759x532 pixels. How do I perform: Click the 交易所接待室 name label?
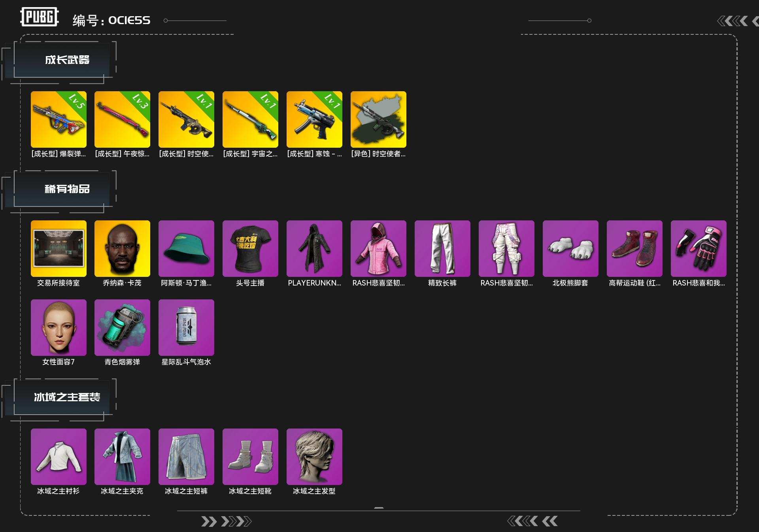click(x=59, y=283)
